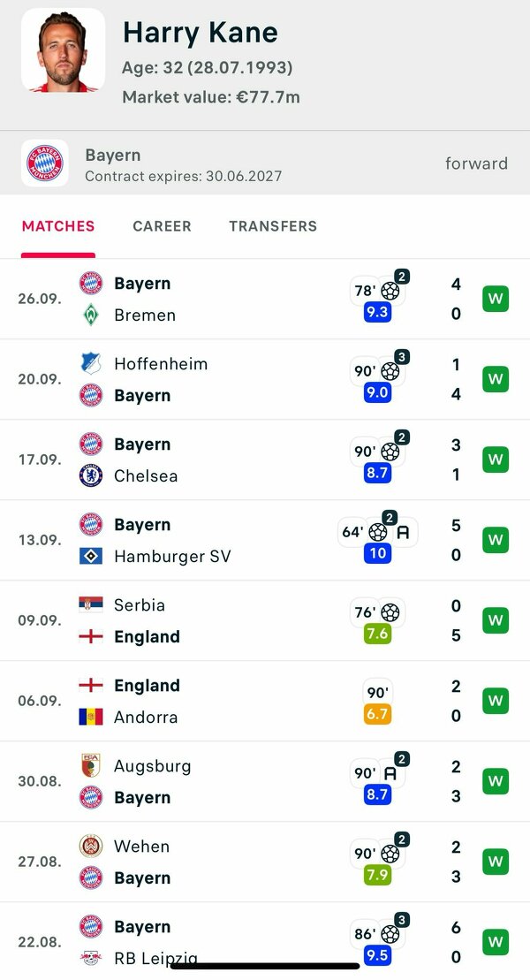The height and width of the screenshot is (980, 530).
Task: Tap the Augsburg club crest
Action: click(91, 765)
